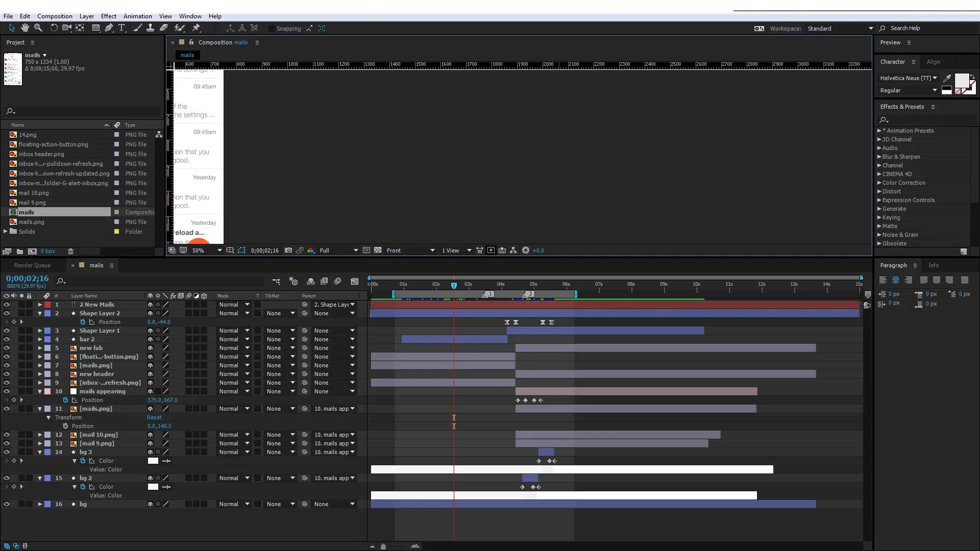The height and width of the screenshot is (551, 980).
Task: Enable the Snapping checkbox
Action: pos(271,29)
